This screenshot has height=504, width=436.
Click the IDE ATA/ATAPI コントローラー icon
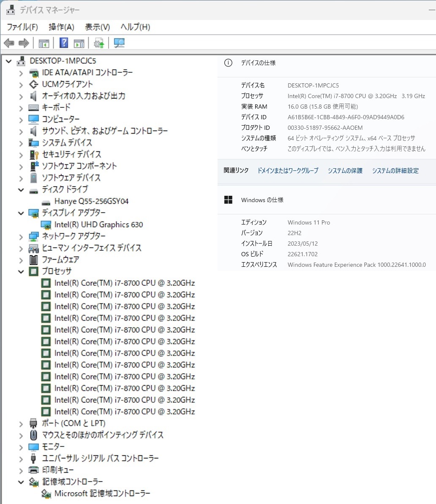[x=34, y=73]
